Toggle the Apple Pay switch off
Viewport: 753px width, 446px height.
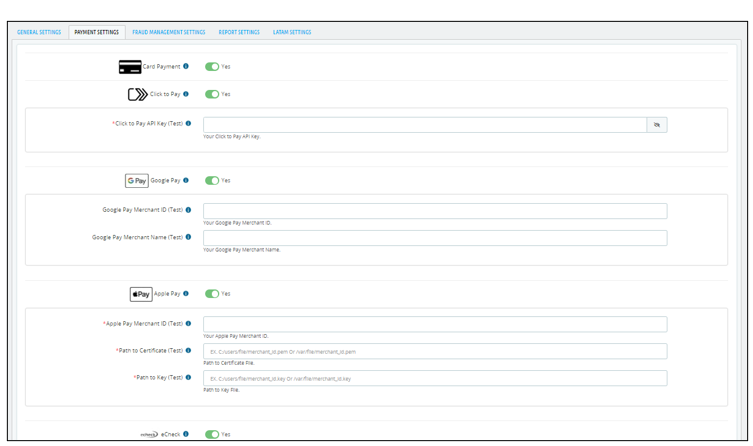212,294
